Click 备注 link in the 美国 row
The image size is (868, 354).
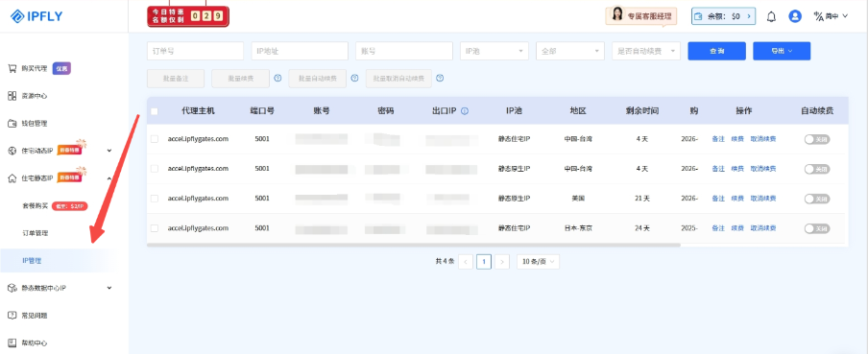tap(718, 198)
